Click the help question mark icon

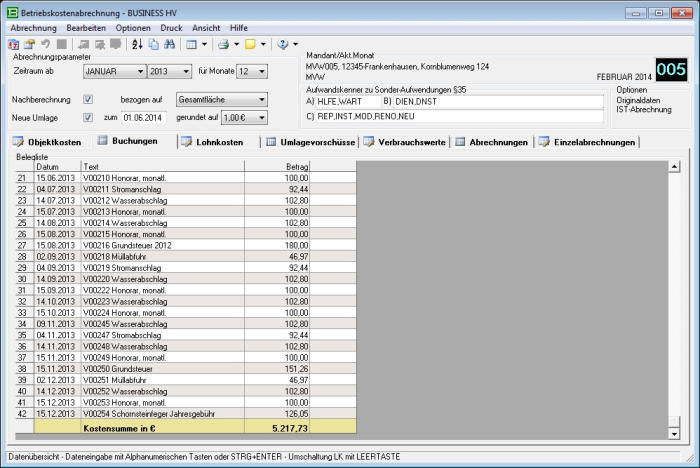(283, 44)
